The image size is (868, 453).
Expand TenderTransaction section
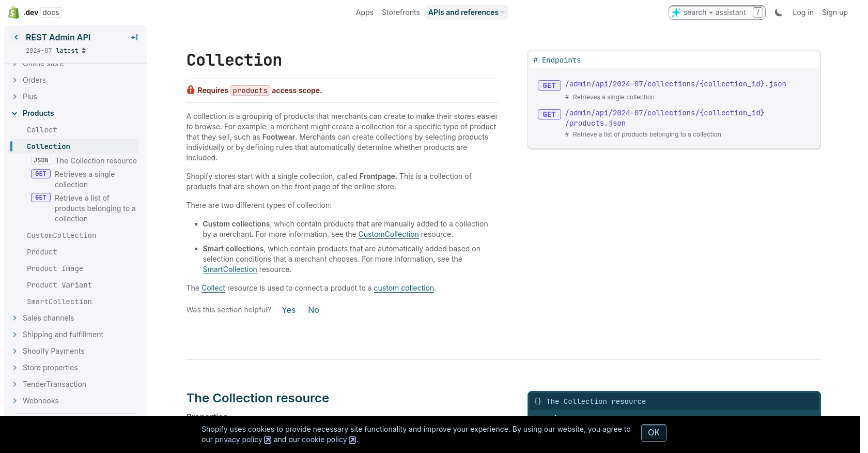click(x=14, y=384)
